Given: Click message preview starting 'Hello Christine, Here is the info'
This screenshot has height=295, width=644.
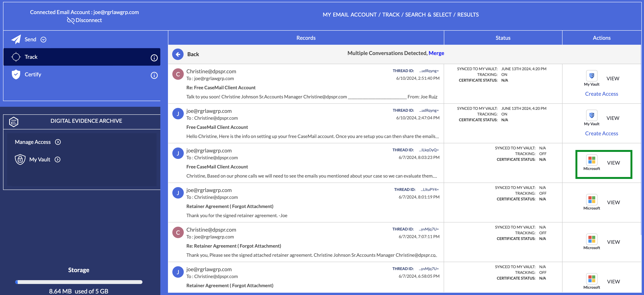Looking at the screenshot, I should (312, 136).
